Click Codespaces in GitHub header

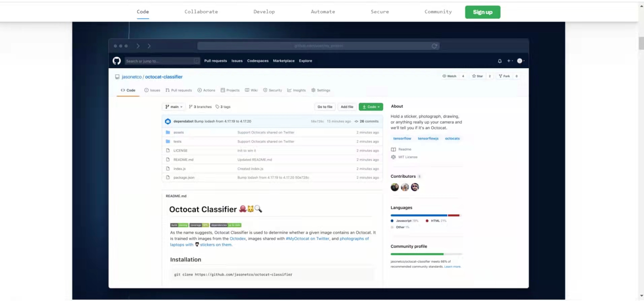pos(258,61)
